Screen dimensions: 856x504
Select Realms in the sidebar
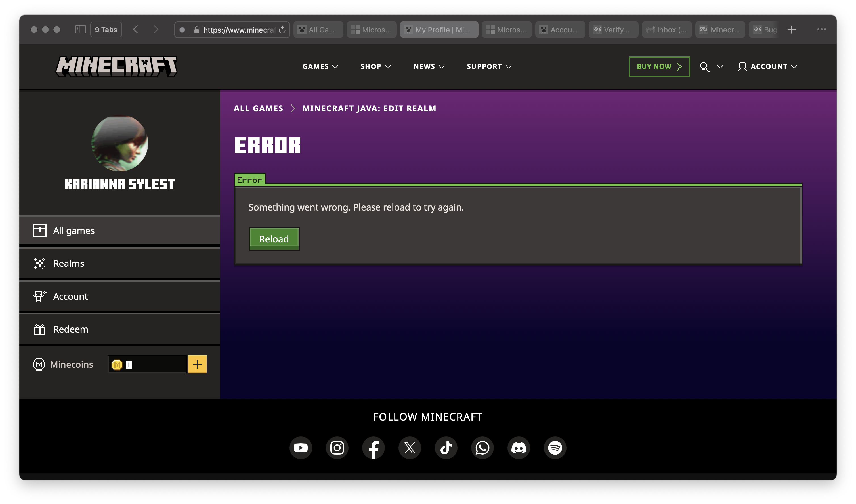click(x=69, y=264)
